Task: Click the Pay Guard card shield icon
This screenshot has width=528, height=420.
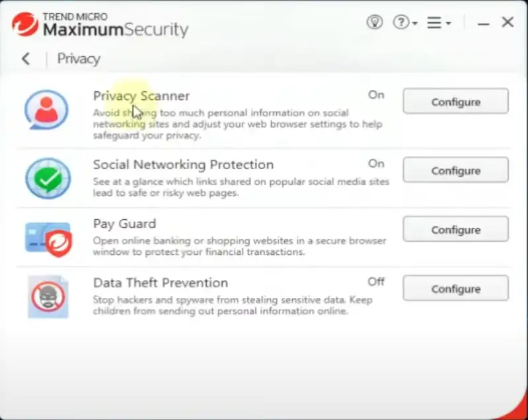Action: click(48, 238)
